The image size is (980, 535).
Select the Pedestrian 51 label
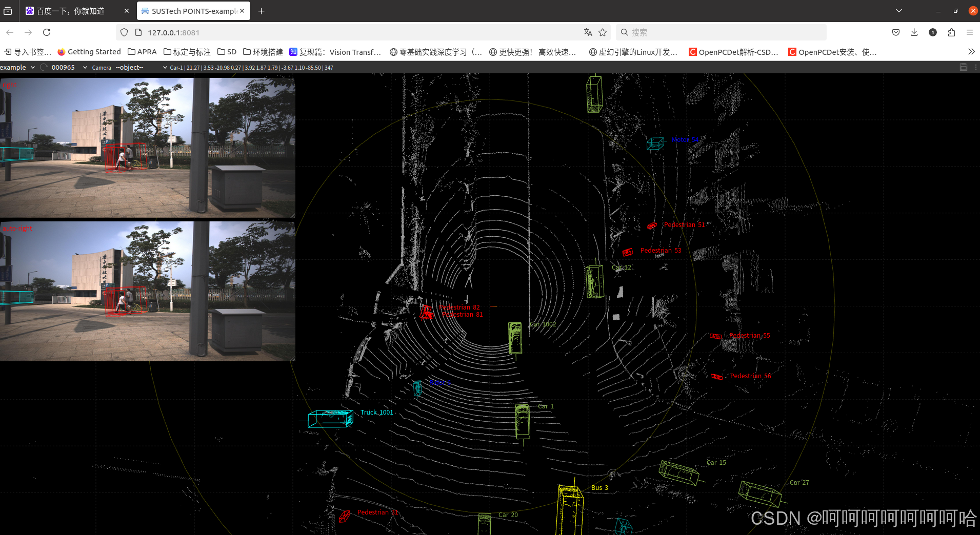pos(684,224)
